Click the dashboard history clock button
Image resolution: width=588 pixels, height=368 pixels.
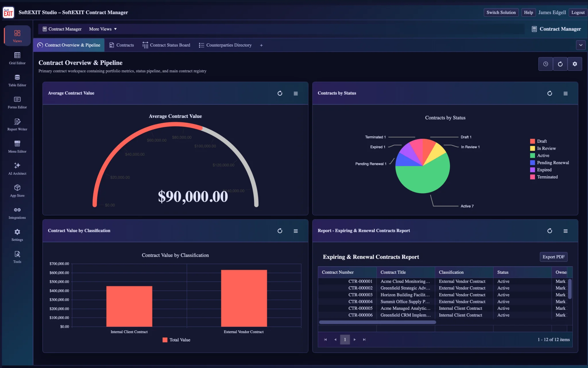pos(546,64)
